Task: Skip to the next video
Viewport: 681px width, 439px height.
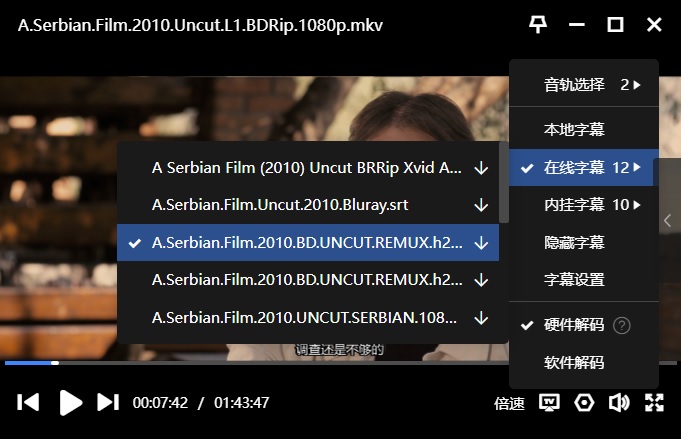Action: pyautogui.click(x=108, y=402)
